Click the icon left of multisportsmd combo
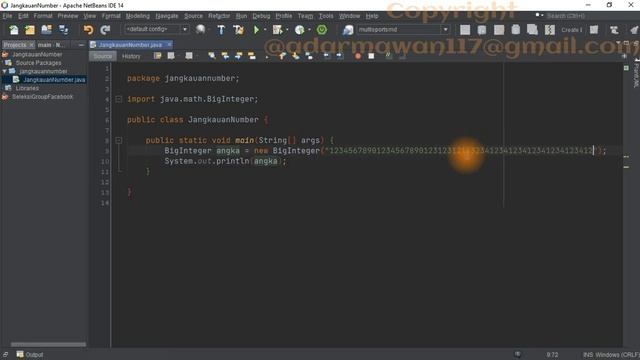This screenshot has height=360, width=640. 348,30
